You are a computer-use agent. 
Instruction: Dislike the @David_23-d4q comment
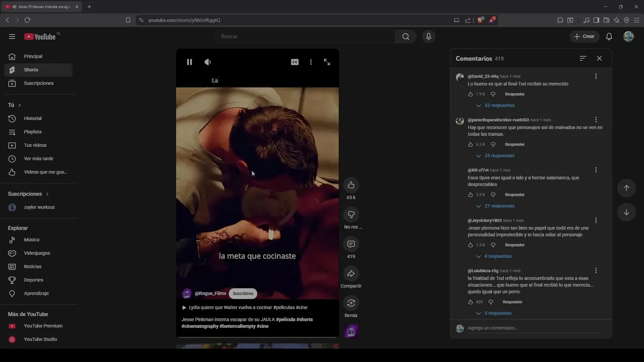(x=493, y=94)
